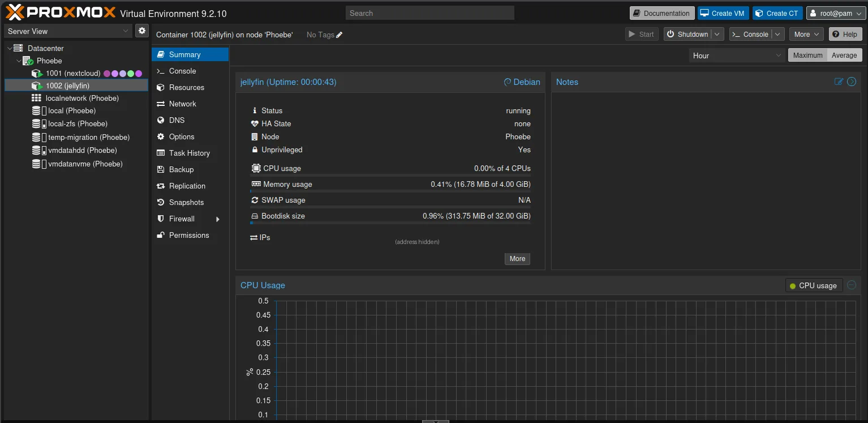Click the localnetwork grid icon in tree
This screenshot has width=868, height=423.
coord(36,98)
